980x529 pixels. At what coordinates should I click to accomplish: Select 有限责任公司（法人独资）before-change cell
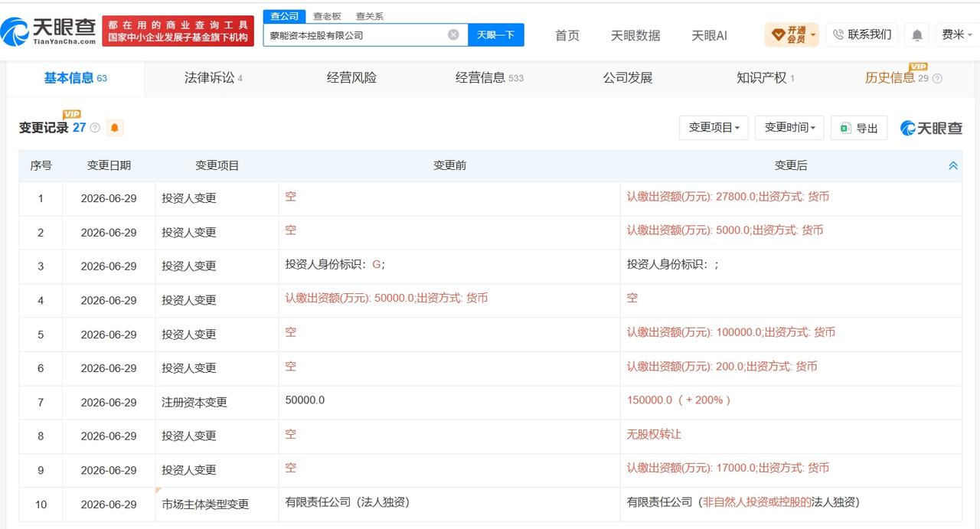(x=347, y=502)
